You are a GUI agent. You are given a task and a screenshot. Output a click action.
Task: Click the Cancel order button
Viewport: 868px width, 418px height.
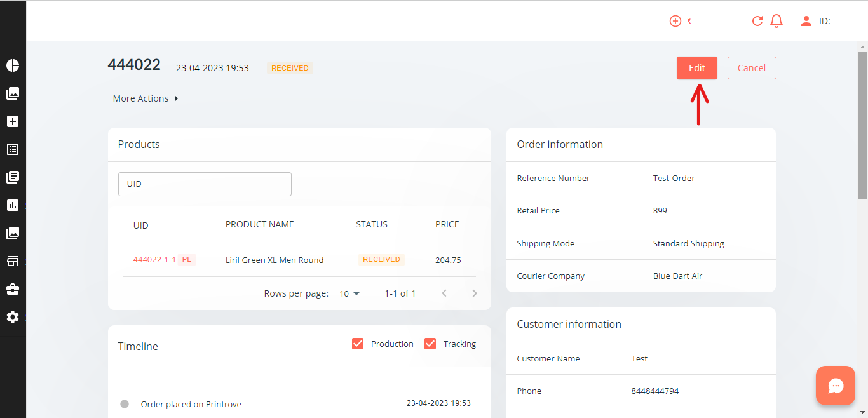pyautogui.click(x=752, y=68)
